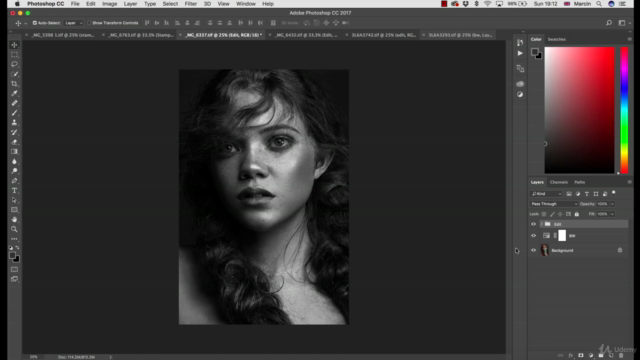This screenshot has width=640, height=360.
Task: Toggle lock position
Action: (x=560, y=214)
